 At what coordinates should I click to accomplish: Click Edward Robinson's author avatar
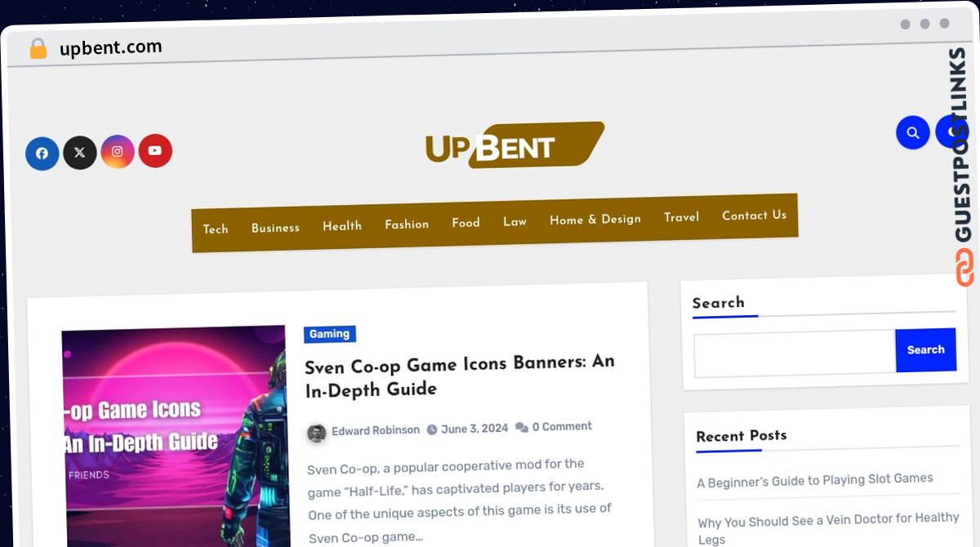click(317, 433)
